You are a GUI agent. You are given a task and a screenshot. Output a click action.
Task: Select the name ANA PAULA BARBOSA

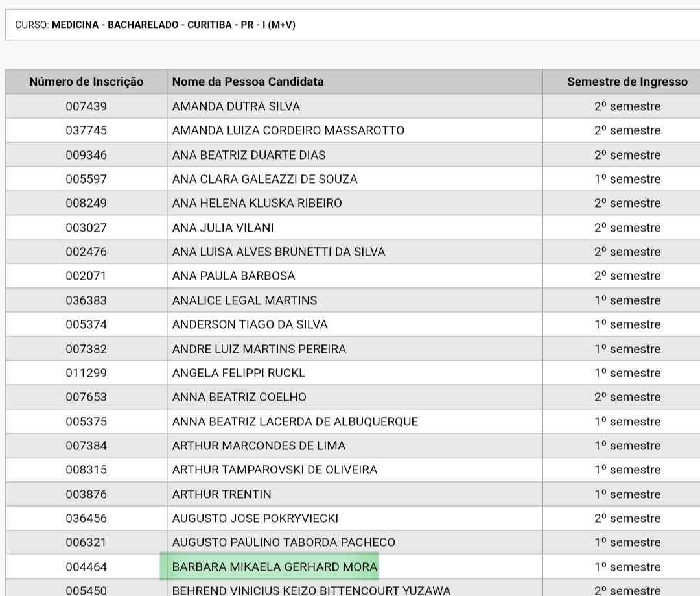[x=233, y=276]
